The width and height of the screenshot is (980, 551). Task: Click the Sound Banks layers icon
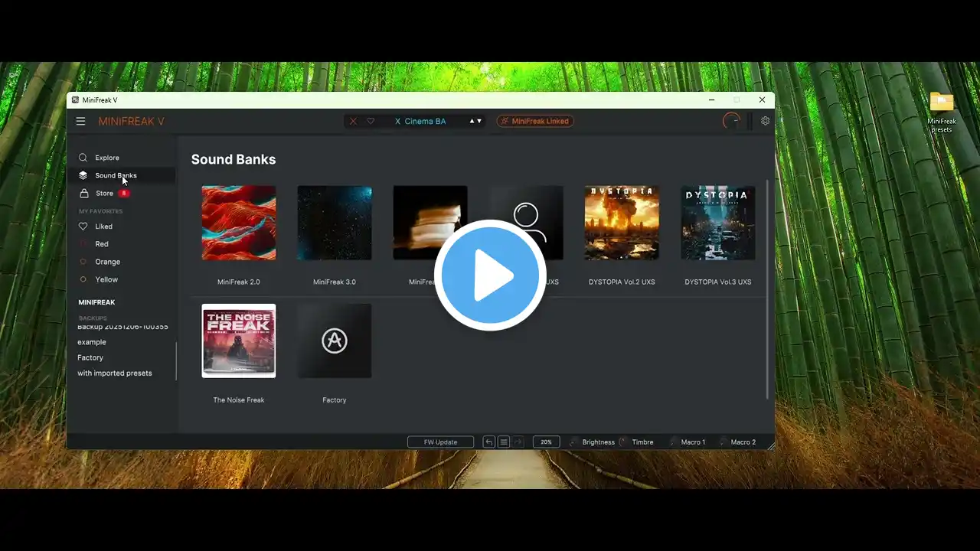point(83,175)
